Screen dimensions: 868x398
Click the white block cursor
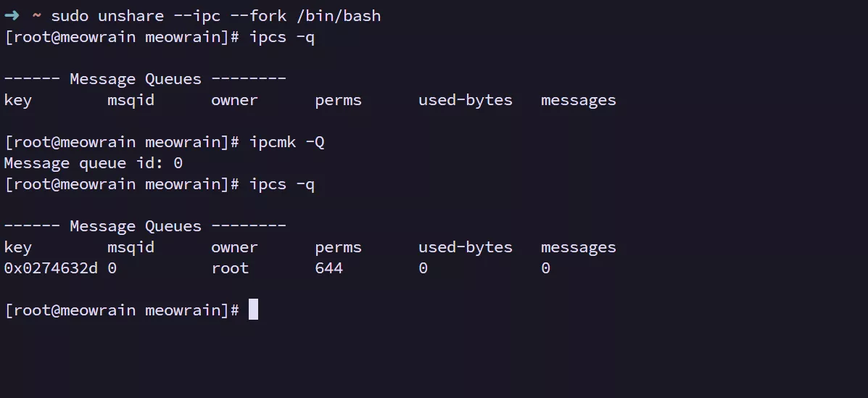[253, 310]
